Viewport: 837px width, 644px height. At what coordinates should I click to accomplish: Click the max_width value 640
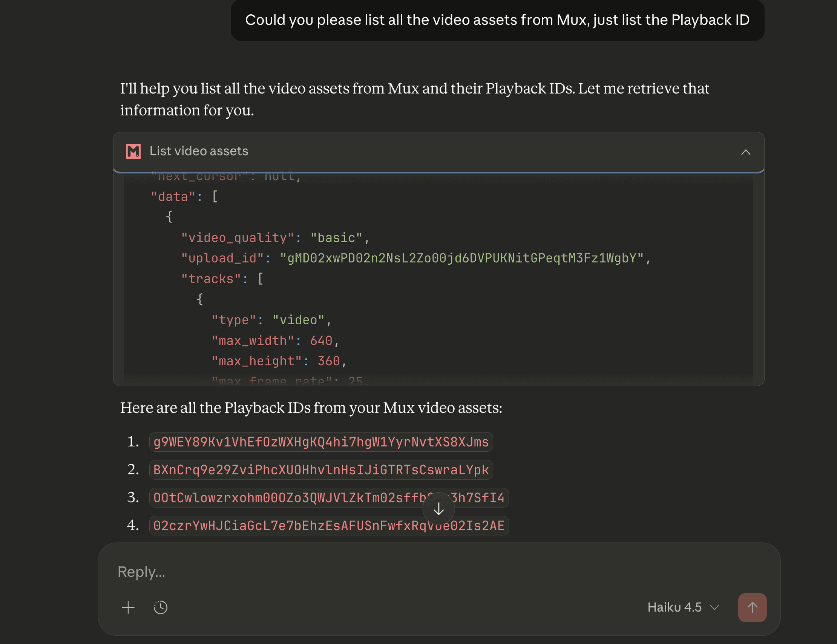(321, 340)
